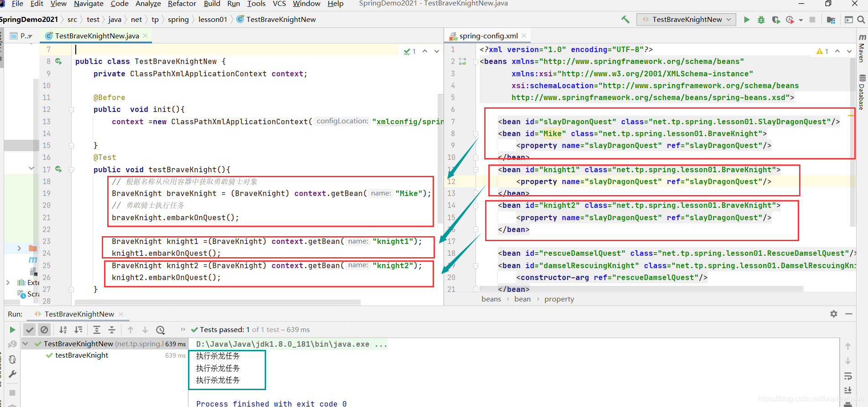Select the TestBraveKnightNew.java editor tab
Image resolution: width=868 pixels, height=407 pixels.
[97, 36]
